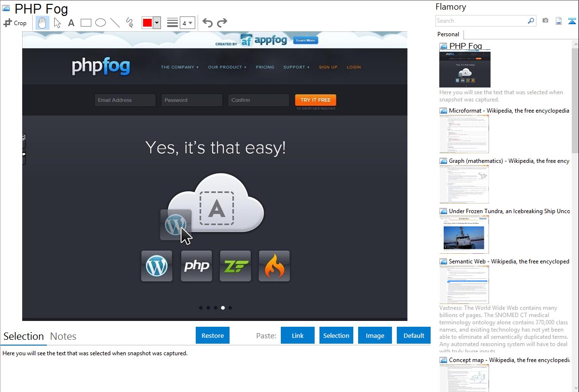Click SIGN UP link in snapshot
Screen dimensions: 579x392
click(x=328, y=67)
